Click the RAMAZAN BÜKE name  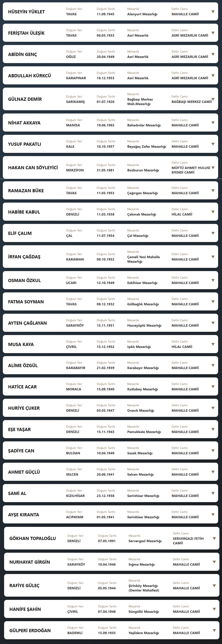(26, 191)
